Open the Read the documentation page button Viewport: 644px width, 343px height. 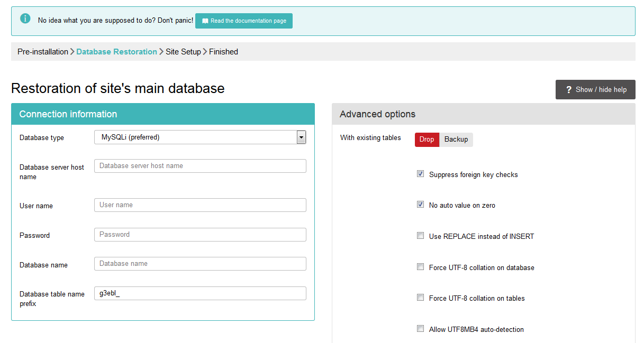point(244,21)
